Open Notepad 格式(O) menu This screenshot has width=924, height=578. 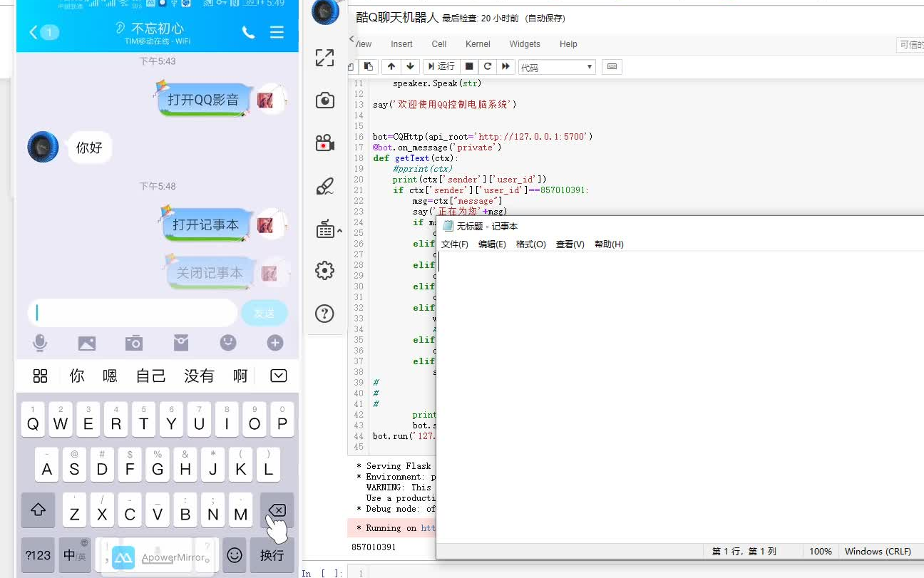(x=530, y=244)
